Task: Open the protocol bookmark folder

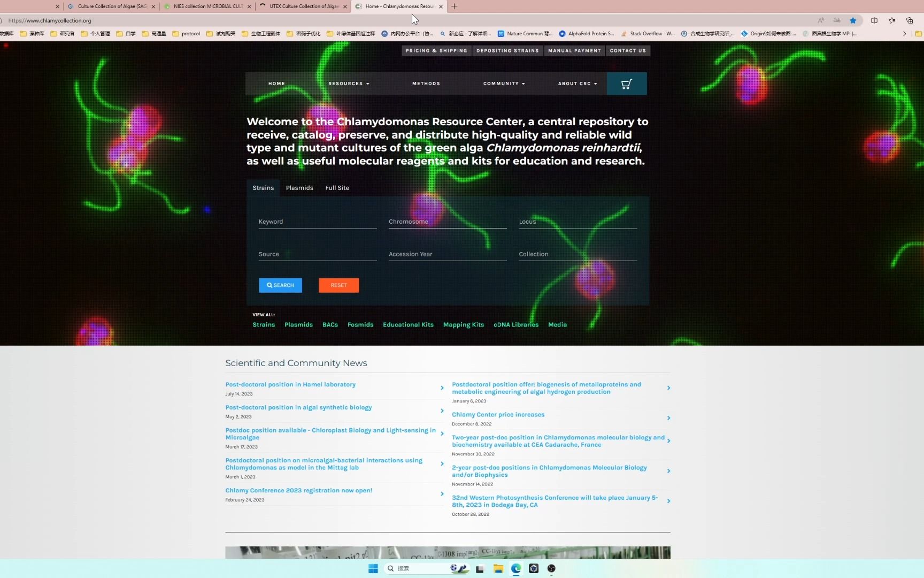Action: pos(186,33)
